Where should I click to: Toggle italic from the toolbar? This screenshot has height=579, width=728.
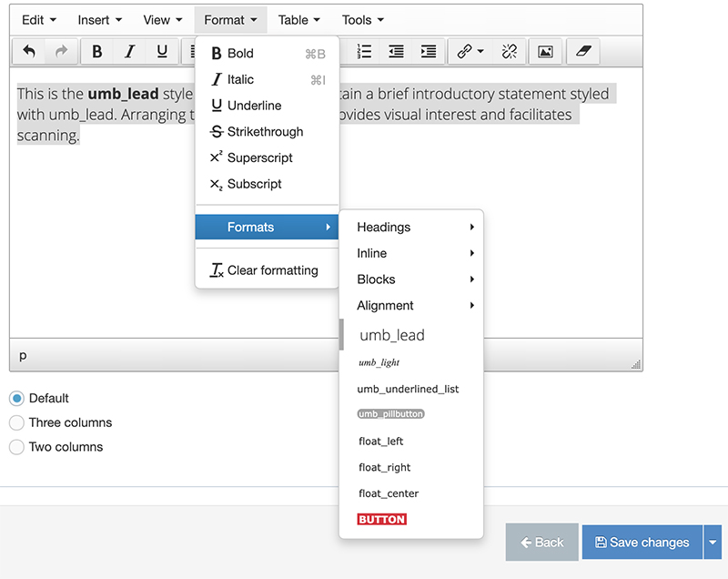[x=129, y=52]
